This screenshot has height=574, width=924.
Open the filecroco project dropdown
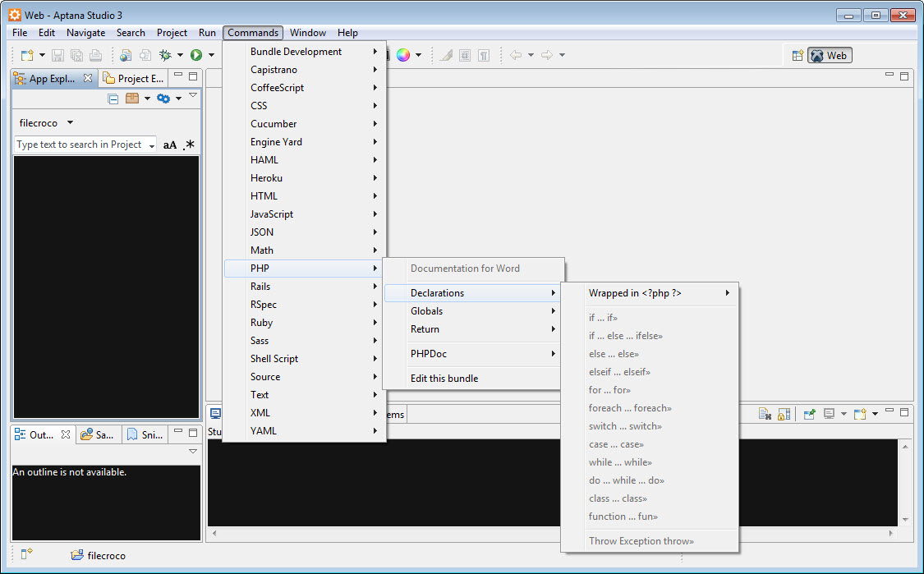(70, 123)
